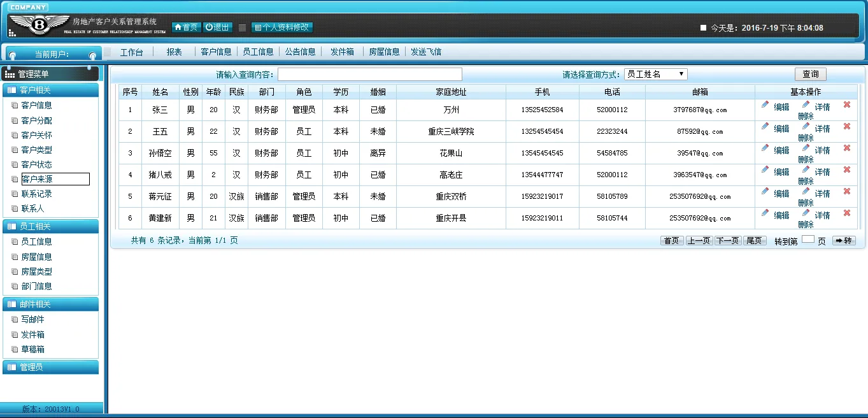The height and width of the screenshot is (418, 868).
Task: Open 客户分配 in the sidebar
Action: [x=36, y=120]
